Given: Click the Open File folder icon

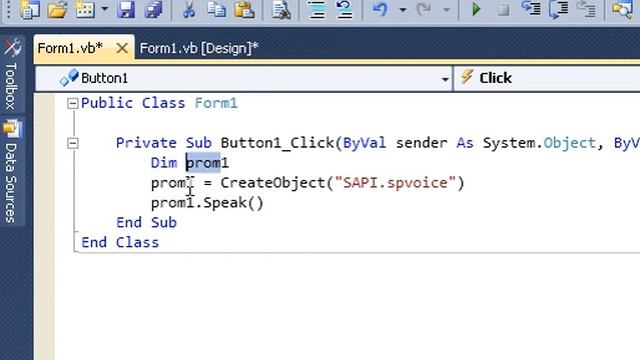Looking at the screenshot, I should click(57, 9).
